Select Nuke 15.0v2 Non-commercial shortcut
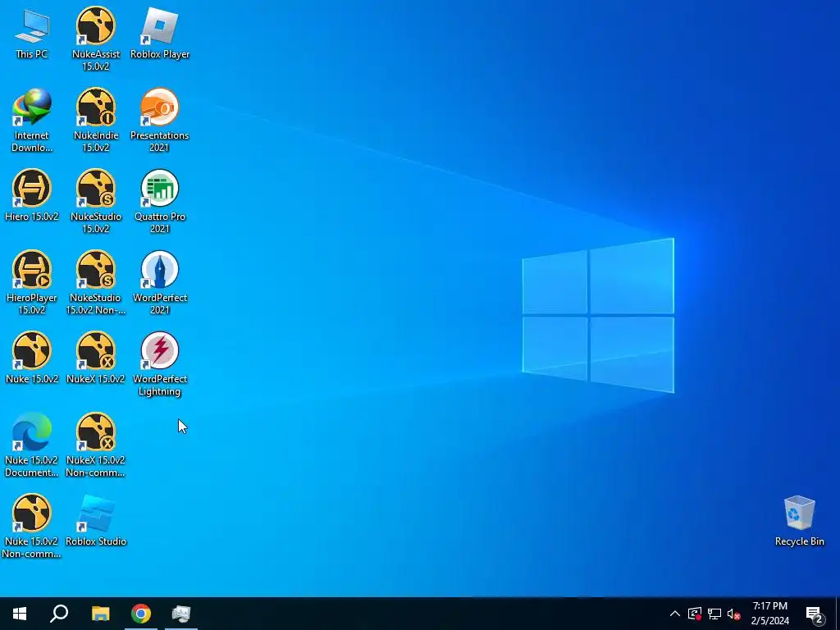This screenshot has height=630, width=840. (32, 526)
